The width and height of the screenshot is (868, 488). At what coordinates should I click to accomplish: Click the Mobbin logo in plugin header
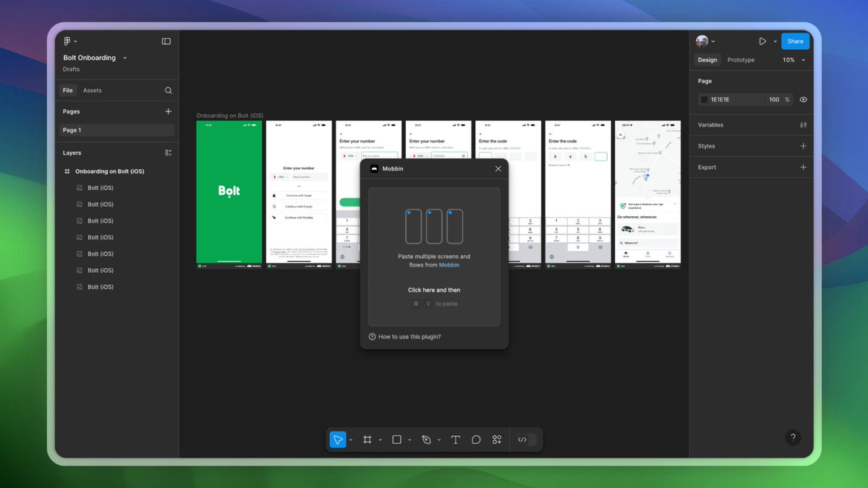pyautogui.click(x=375, y=168)
